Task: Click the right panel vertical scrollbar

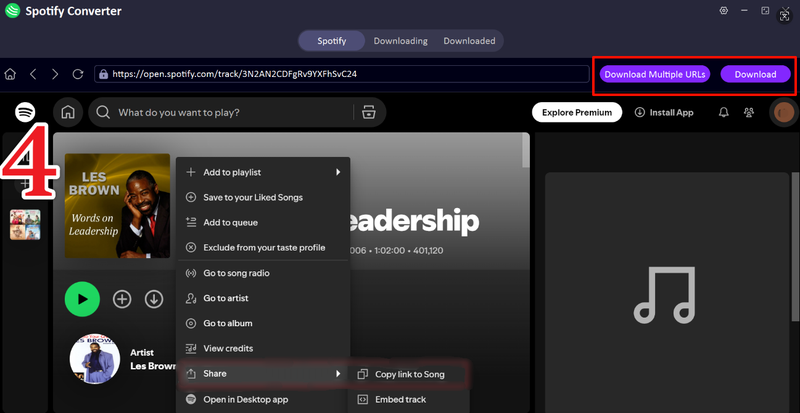Action: pos(795,247)
